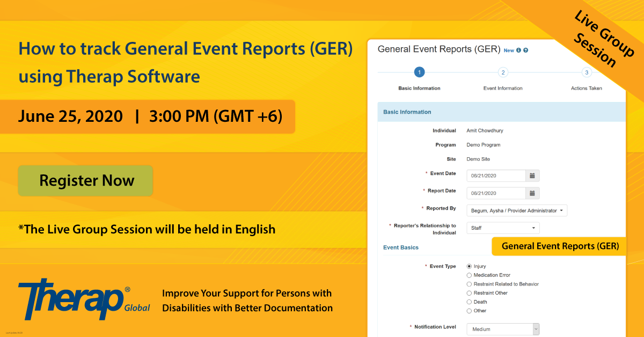Click the Register Now button

[x=86, y=181]
